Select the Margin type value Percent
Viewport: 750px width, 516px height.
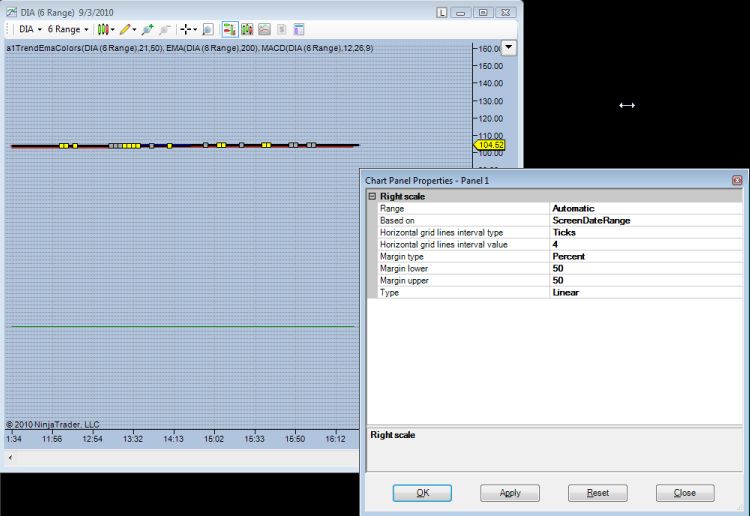point(646,256)
